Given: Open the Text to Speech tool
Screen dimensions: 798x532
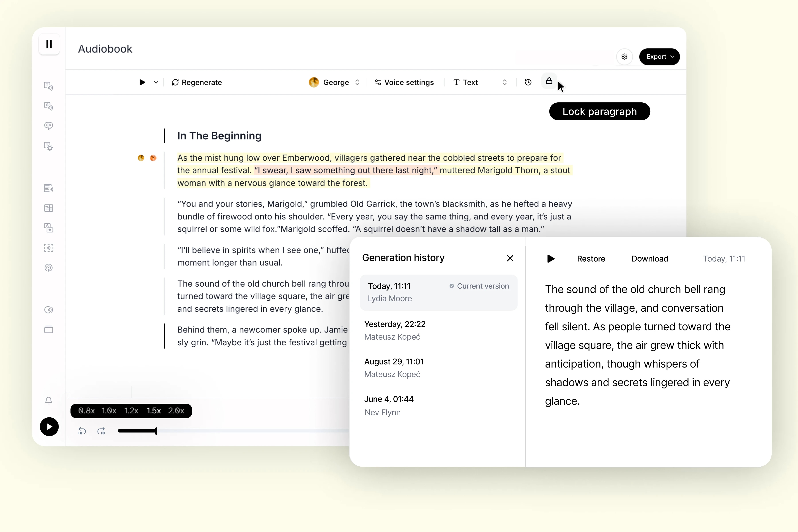Looking at the screenshot, I should (49, 86).
